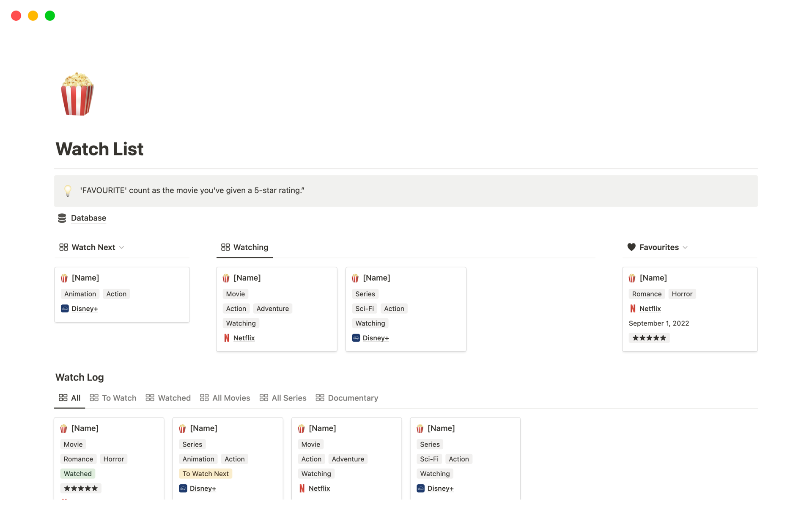Viewport: 812px width, 508px height.
Task: Click the lightbulb callout icon
Action: pyautogui.click(x=68, y=191)
